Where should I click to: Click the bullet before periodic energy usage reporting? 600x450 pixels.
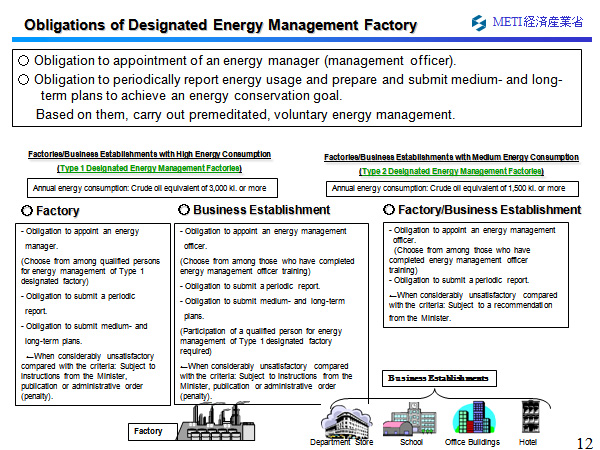tap(24, 79)
